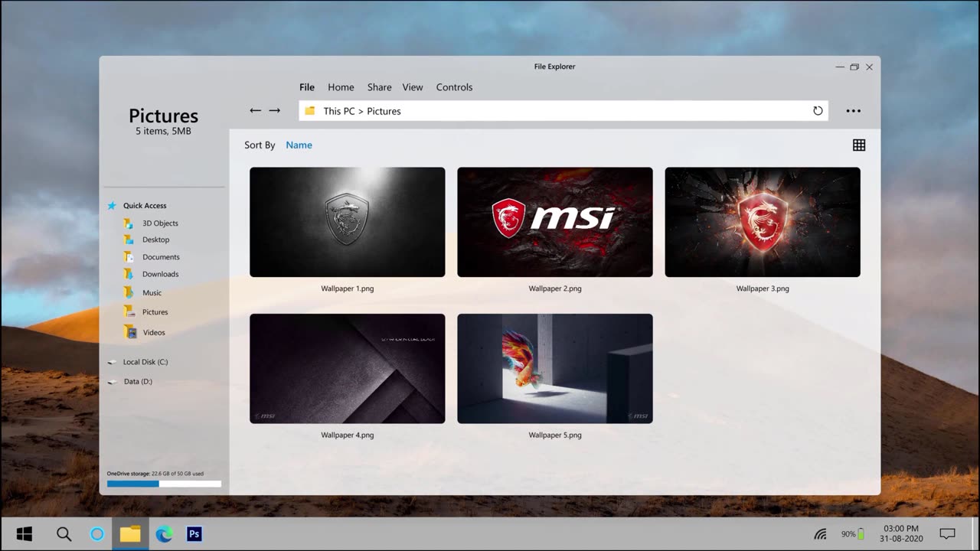Go to Documents in the sidebar

click(161, 257)
